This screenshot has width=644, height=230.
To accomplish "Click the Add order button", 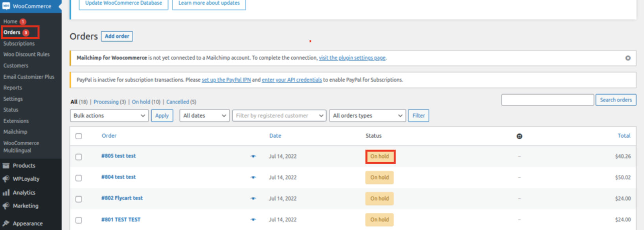I will [x=117, y=36].
